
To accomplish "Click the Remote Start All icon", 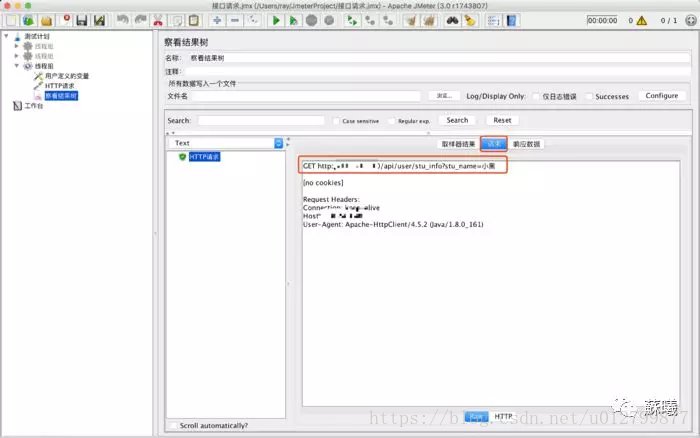I will 352,21.
